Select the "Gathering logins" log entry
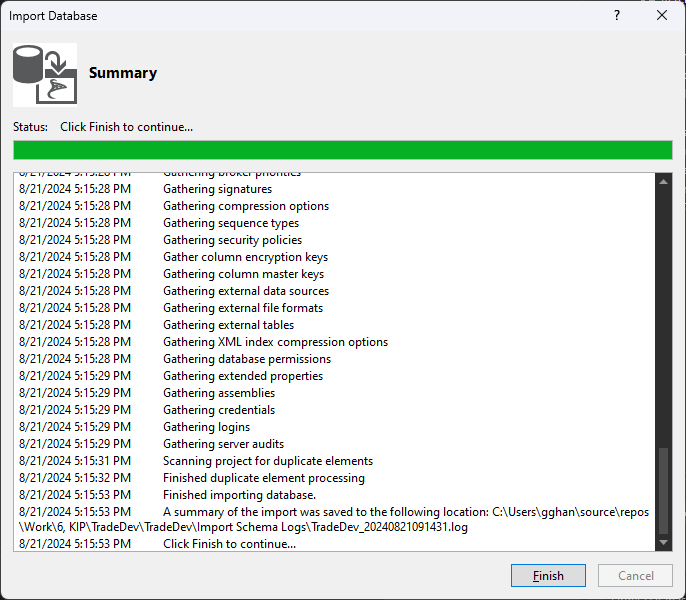The image size is (686, 600). tap(206, 427)
